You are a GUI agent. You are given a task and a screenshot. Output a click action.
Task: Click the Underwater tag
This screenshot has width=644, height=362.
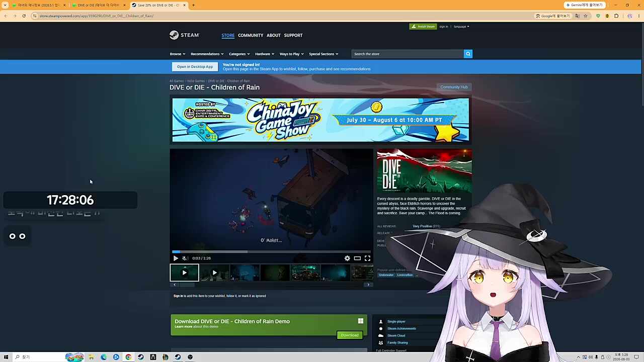coord(386,275)
